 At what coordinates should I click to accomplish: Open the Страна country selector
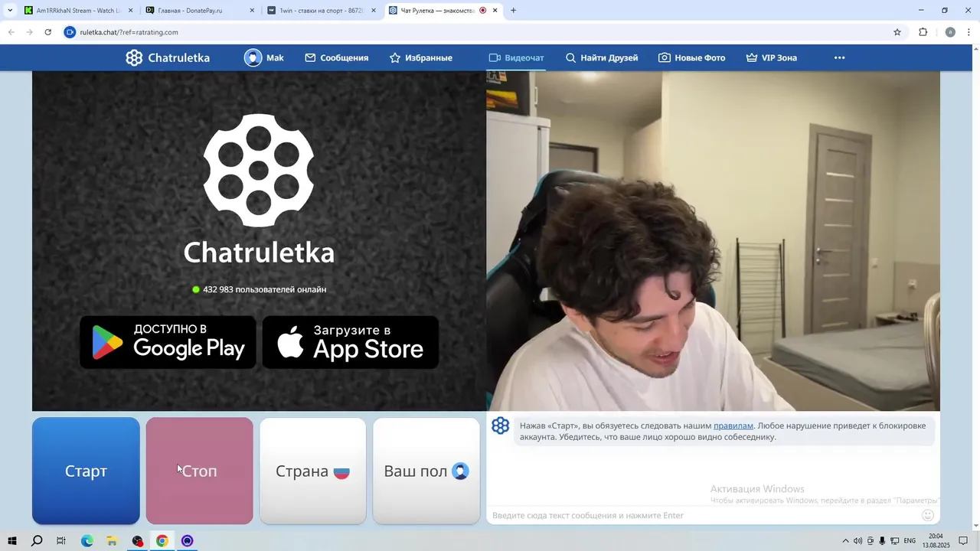pos(312,471)
